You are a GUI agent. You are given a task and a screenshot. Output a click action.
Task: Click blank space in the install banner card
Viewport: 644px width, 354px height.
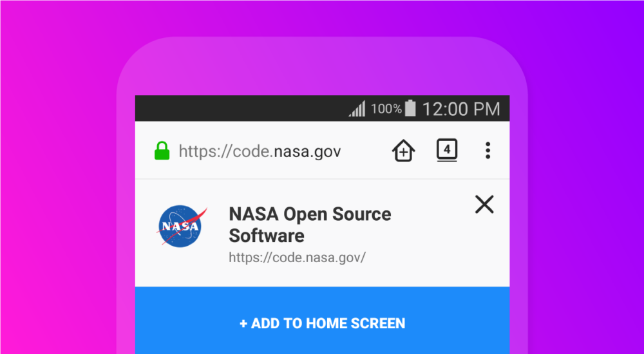[x=431, y=255]
